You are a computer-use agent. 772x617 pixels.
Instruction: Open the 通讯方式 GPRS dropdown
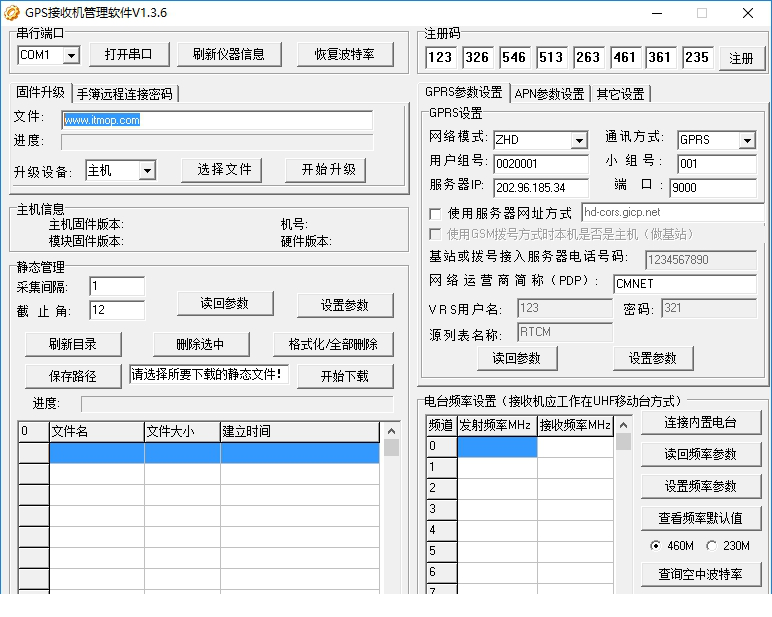pyautogui.click(x=747, y=140)
